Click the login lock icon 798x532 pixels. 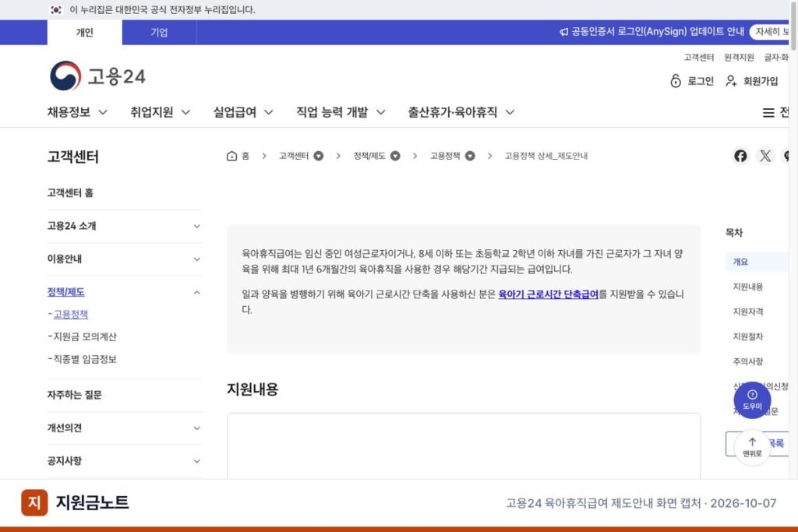coord(676,81)
